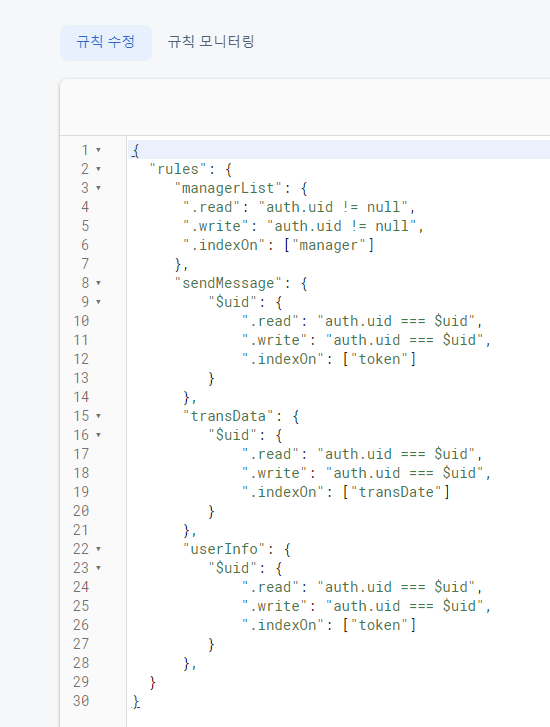This screenshot has height=727, width=550.
Task: Switch to the 규칙 수정 tab
Action: tap(106, 43)
